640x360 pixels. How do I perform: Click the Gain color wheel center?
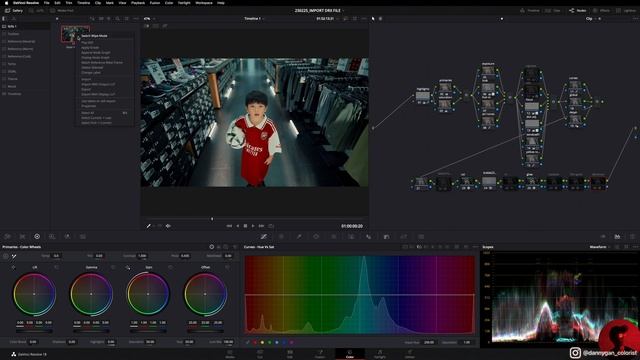point(148,294)
